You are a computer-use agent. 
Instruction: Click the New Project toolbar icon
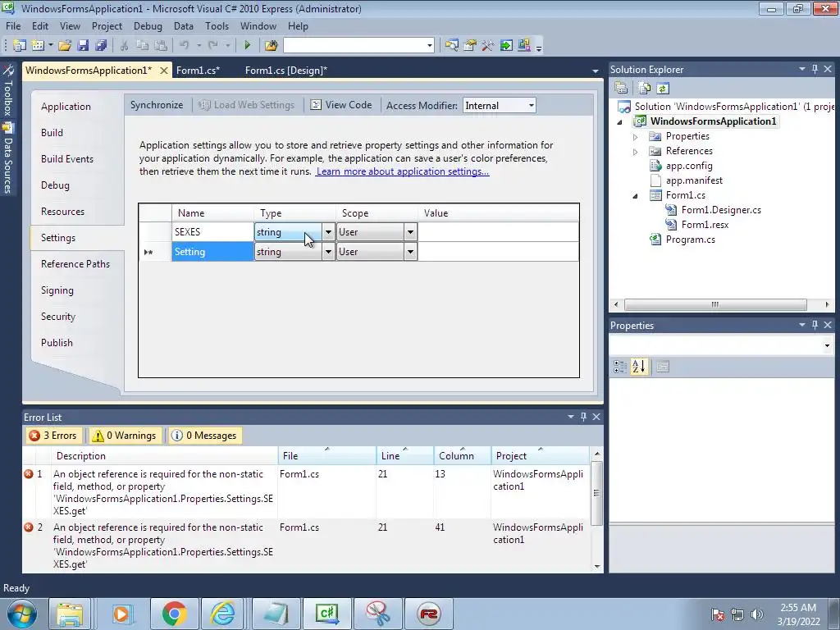click(x=20, y=46)
